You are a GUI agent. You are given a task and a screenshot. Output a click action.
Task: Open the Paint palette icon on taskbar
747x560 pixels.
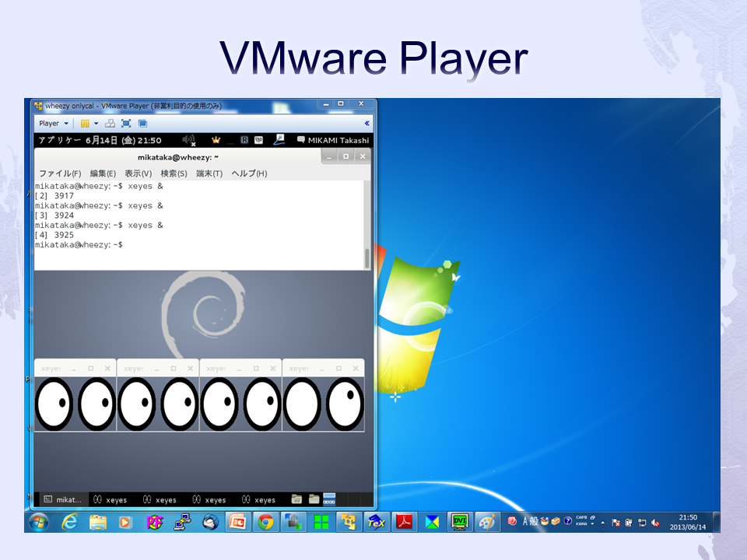point(487,523)
